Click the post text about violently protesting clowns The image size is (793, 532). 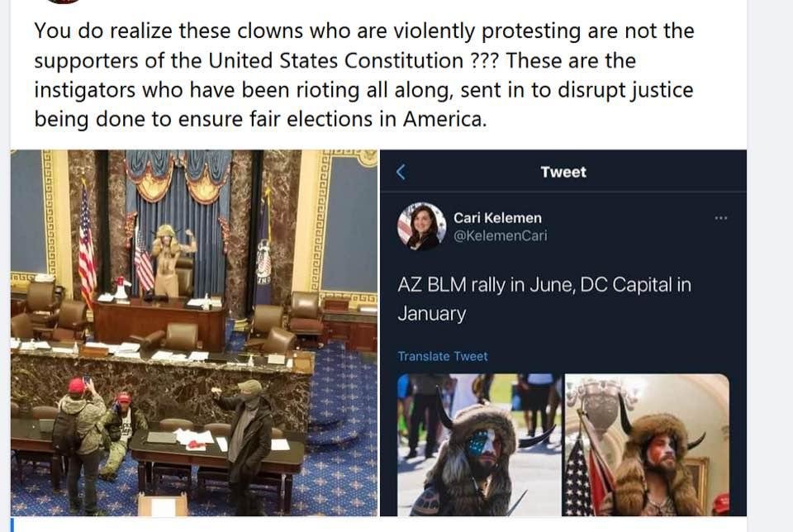(364, 75)
